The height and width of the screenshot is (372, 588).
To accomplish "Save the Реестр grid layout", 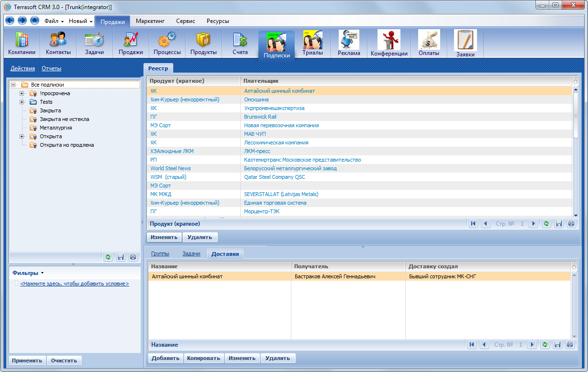I will coord(559,224).
